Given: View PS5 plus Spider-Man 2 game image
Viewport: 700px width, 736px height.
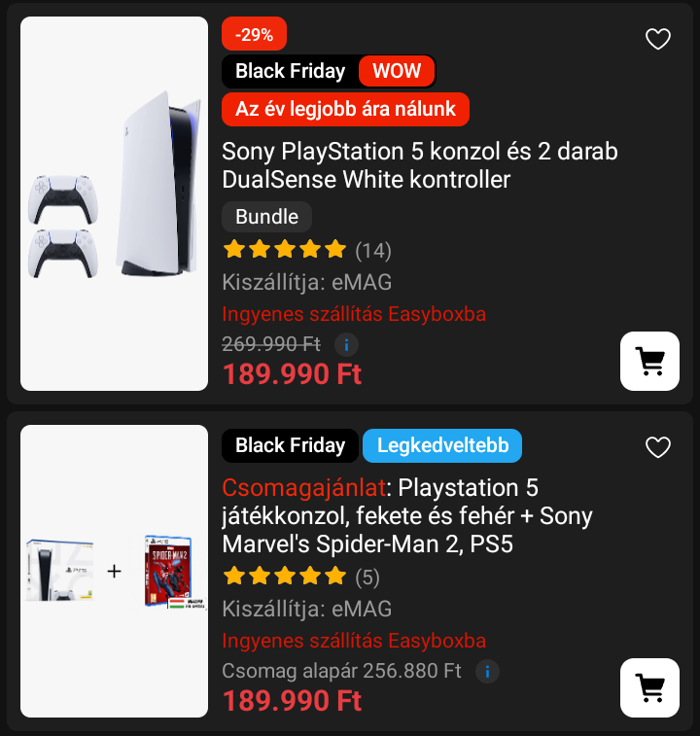Looking at the screenshot, I should pyautogui.click(x=115, y=571).
